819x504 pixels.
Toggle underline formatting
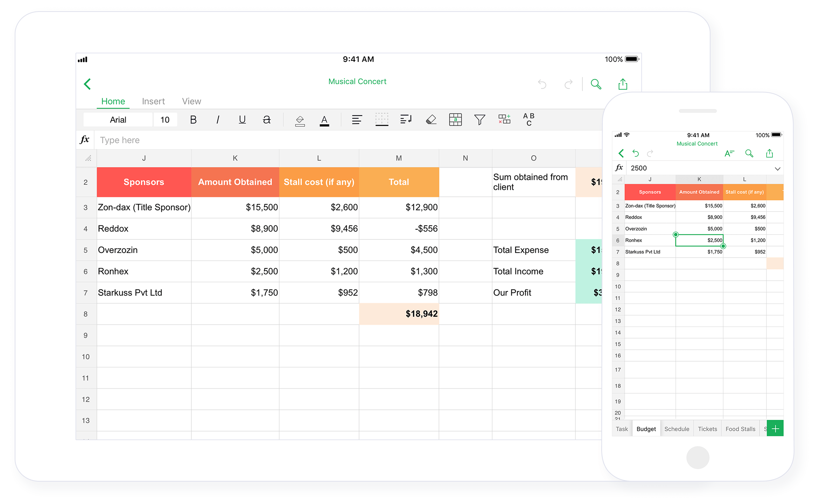(x=242, y=120)
